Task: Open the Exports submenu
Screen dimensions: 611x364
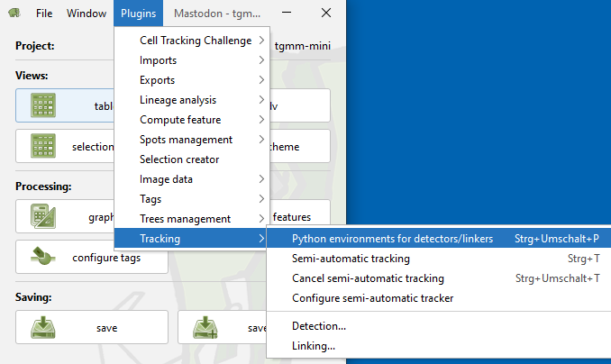Action: 192,80
